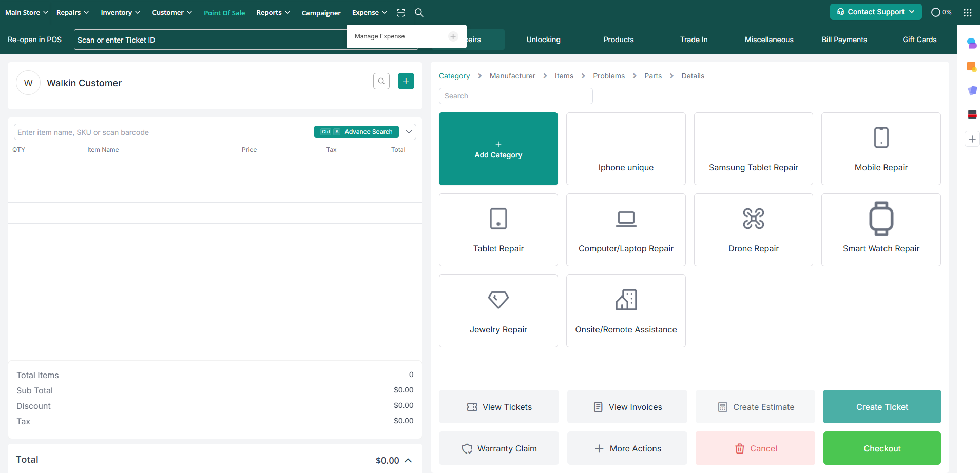
Task: Switch to the Unlocking tab
Action: 543,40
